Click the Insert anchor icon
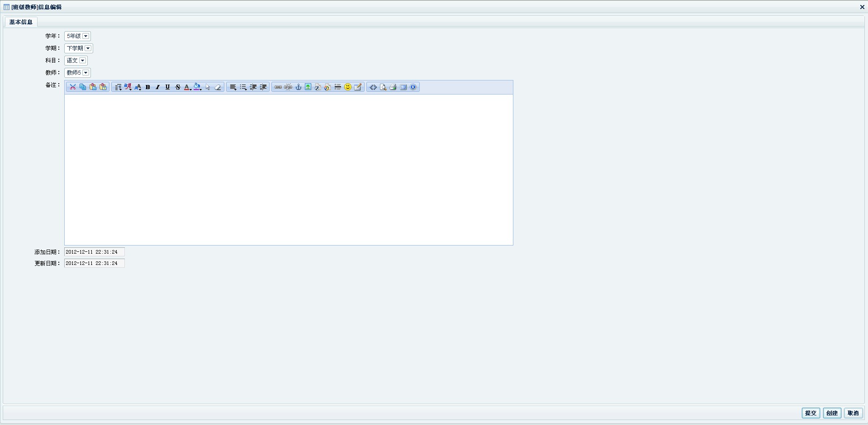Image resolution: width=868 pixels, height=425 pixels. 298,87
